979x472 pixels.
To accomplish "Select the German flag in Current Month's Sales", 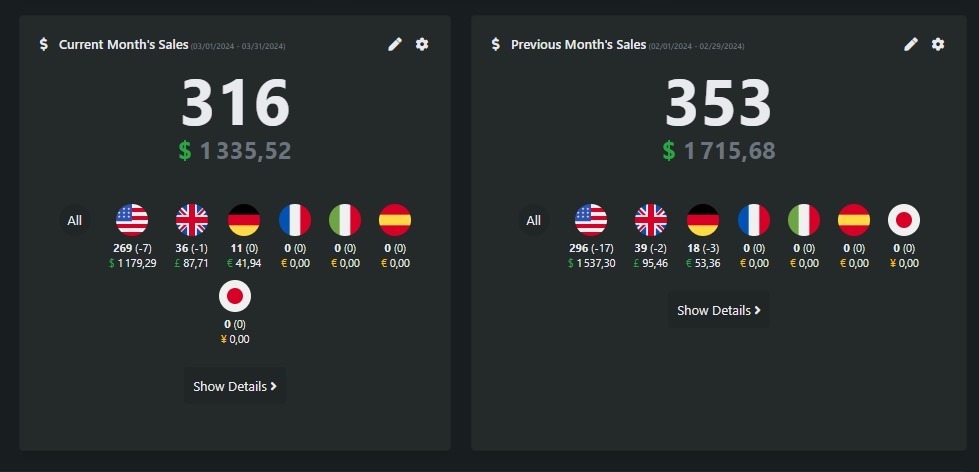I will point(244,220).
